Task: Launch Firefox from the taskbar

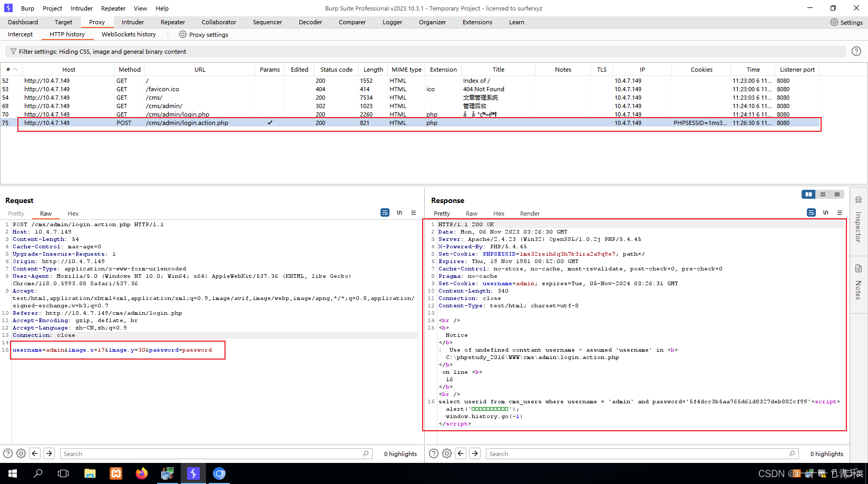Action: point(141,473)
